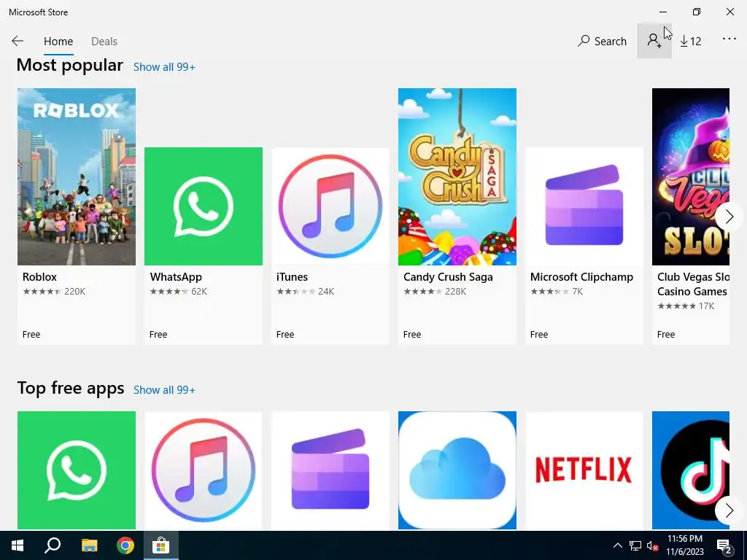The height and width of the screenshot is (560, 747).
Task: Click the Free price under Roblox
Action: [31, 335]
